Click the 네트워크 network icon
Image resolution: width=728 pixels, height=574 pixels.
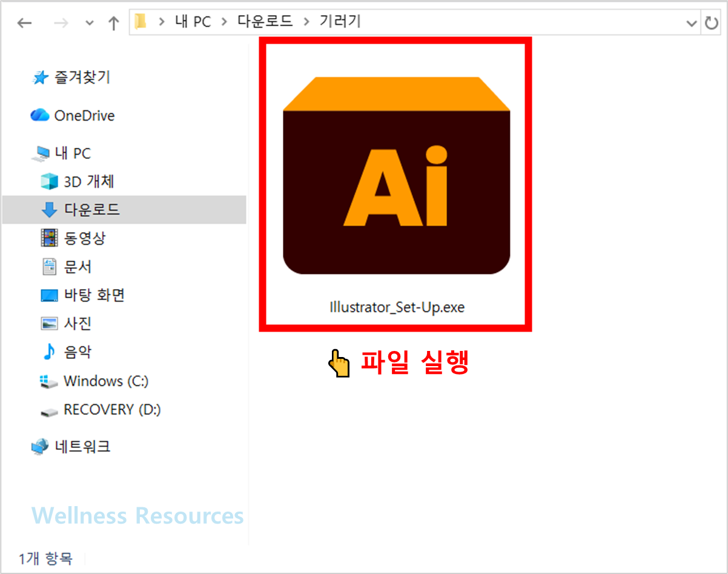point(40,447)
